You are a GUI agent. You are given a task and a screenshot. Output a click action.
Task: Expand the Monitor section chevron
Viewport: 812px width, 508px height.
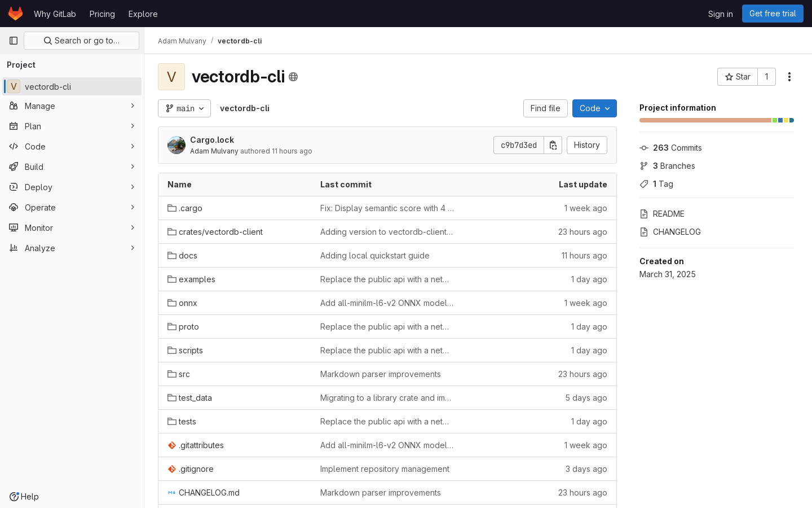[133, 228]
